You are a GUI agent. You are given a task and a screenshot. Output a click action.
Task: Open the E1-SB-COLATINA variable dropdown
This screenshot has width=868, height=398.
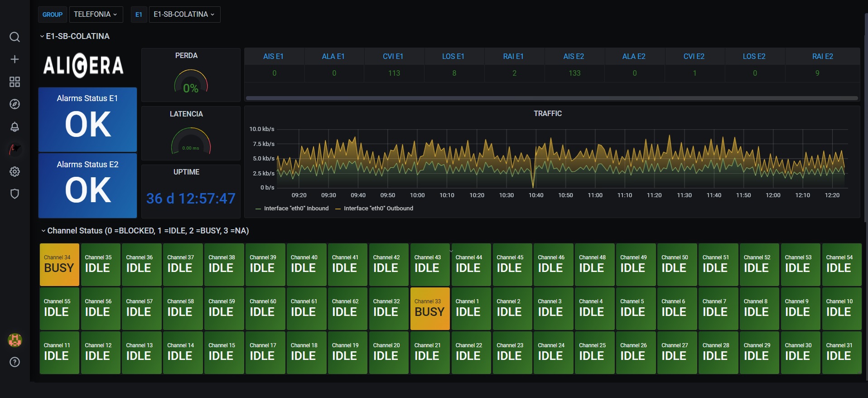(x=184, y=15)
